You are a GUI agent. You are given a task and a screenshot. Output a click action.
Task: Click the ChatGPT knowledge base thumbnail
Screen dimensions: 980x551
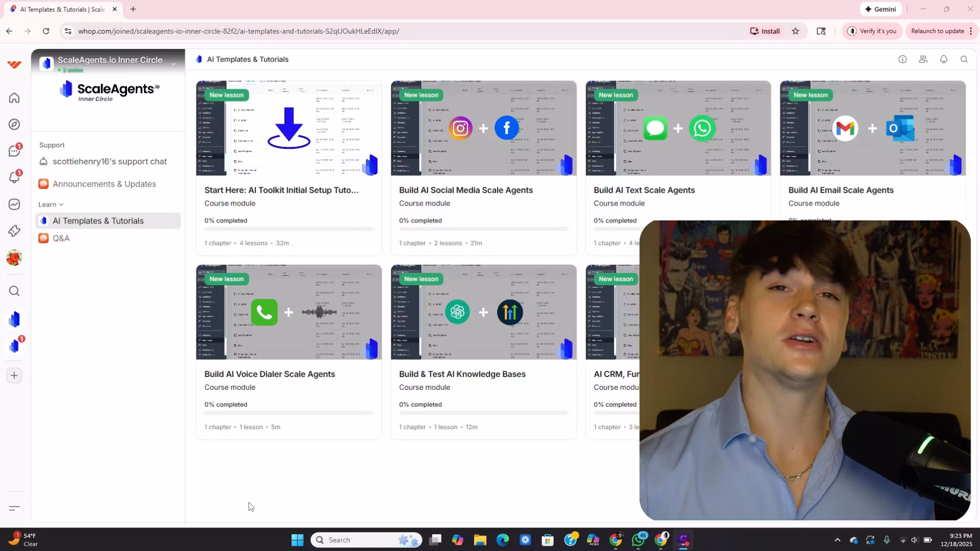484,312
